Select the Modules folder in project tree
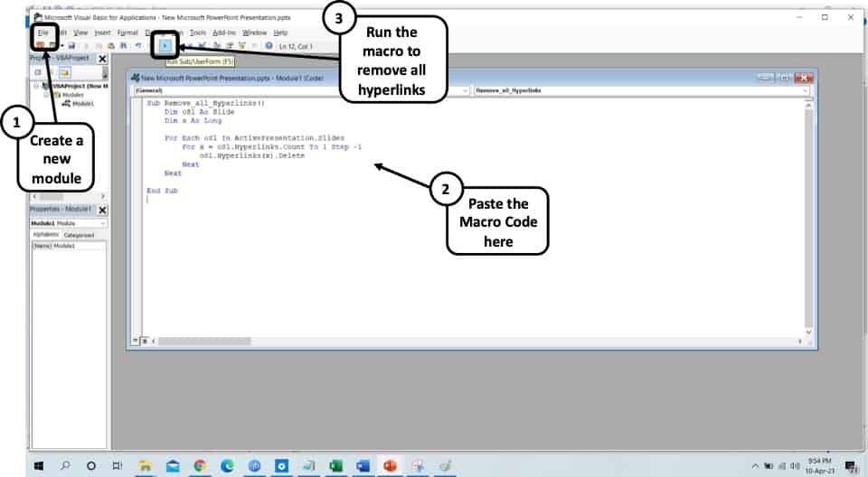Screen dimensions: 868x477 pos(72,95)
